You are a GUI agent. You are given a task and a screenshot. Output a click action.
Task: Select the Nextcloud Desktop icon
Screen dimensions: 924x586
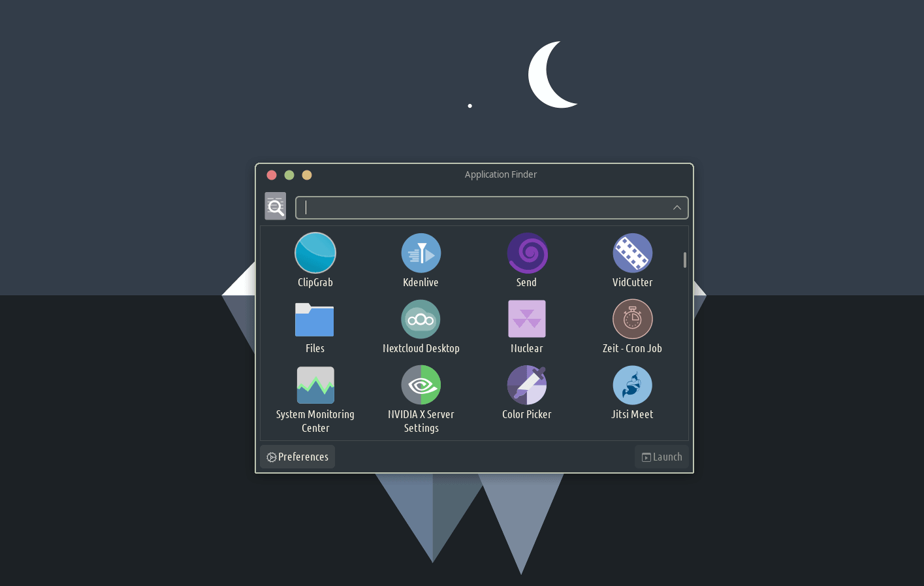(x=421, y=319)
